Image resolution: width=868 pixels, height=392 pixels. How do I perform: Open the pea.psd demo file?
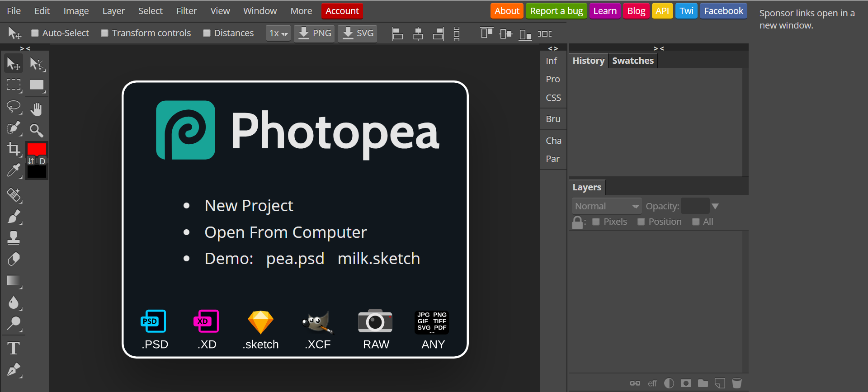tap(295, 259)
